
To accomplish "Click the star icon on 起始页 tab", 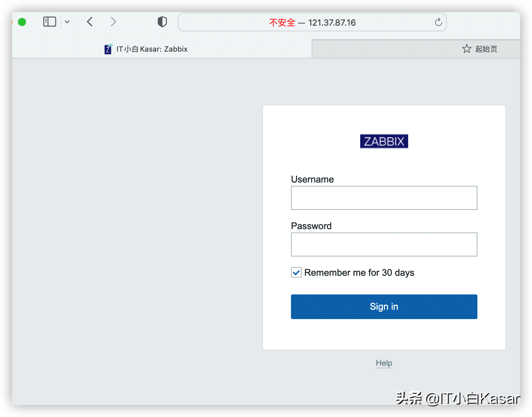I will click(466, 49).
